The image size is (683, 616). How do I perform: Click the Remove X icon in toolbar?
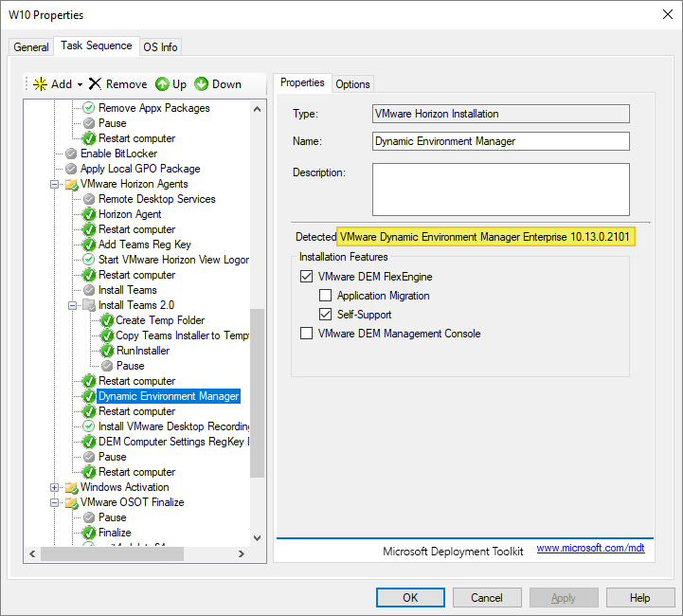click(x=95, y=84)
